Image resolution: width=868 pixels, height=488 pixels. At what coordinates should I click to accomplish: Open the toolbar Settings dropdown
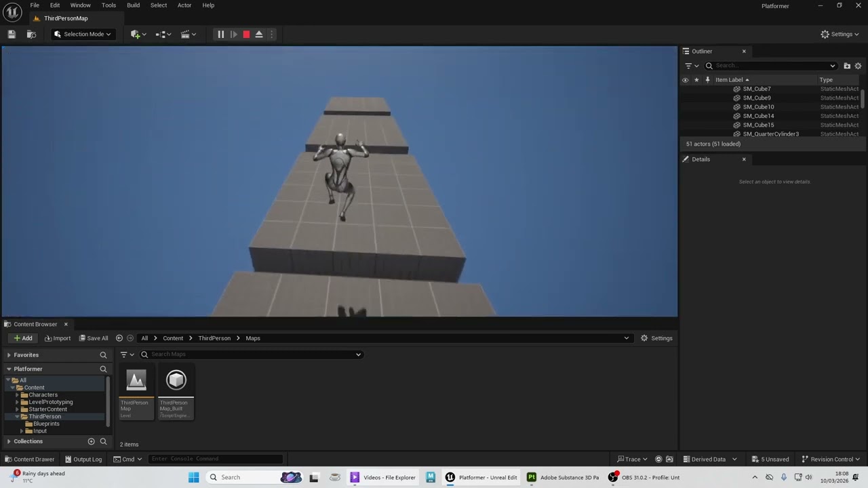tap(840, 34)
